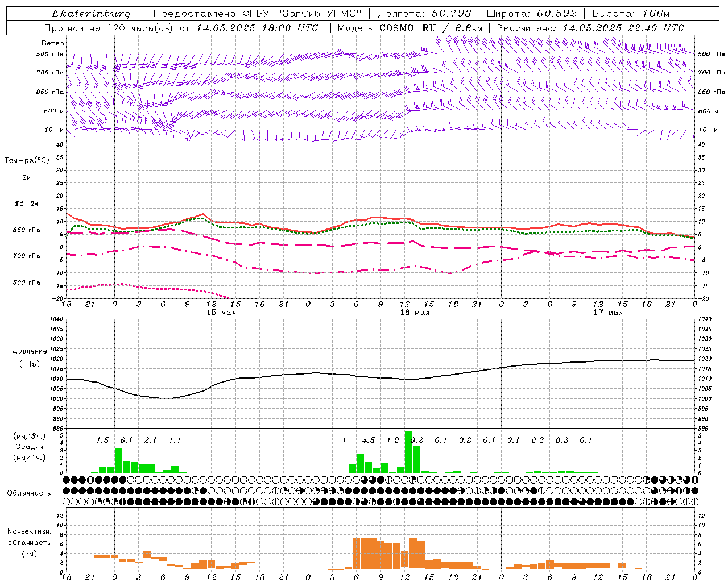Click the 2.1 precipitation total value
This screenshot has height=582, width=728.
pyautogui.click(x=150, y=440)
